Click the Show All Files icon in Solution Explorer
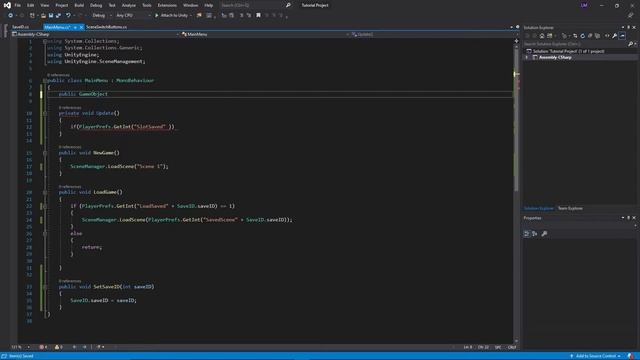The image size is (640, 360). [598, 36]
